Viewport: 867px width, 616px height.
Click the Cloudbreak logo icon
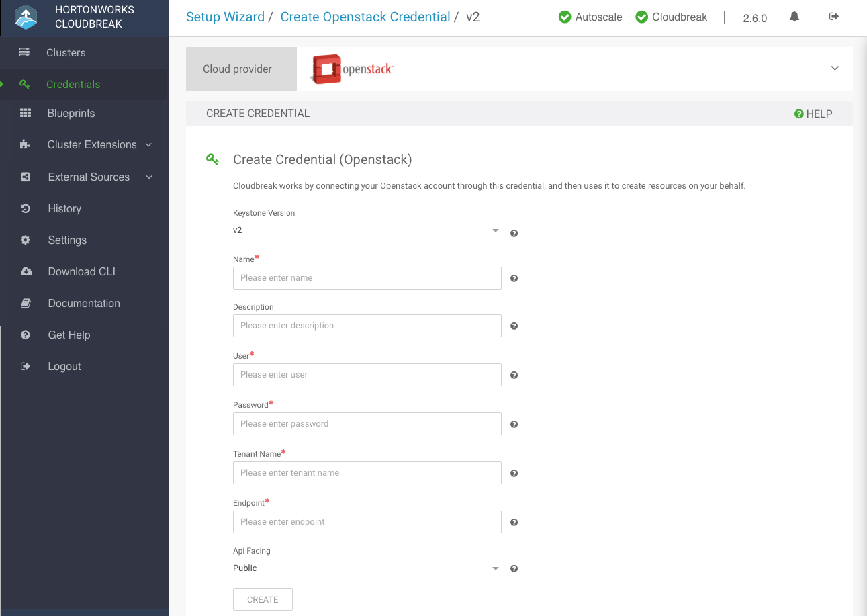point(26,17)
